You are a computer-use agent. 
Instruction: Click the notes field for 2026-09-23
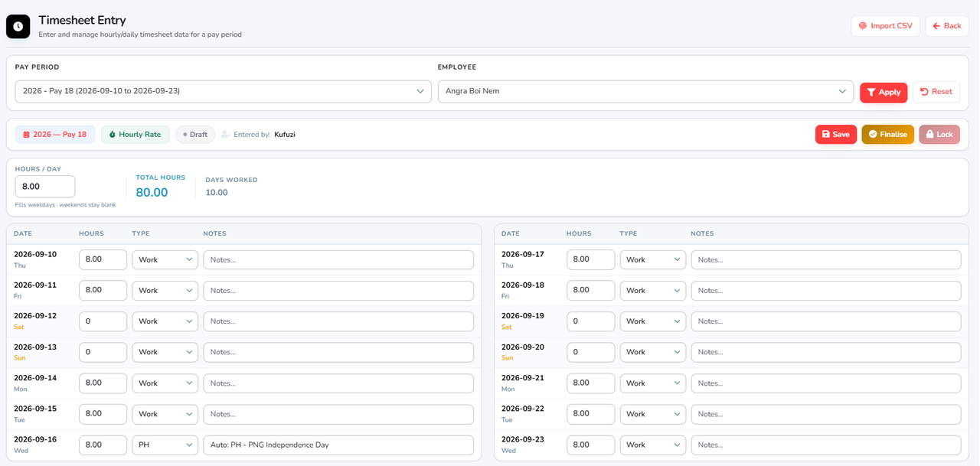click(826, 445)
